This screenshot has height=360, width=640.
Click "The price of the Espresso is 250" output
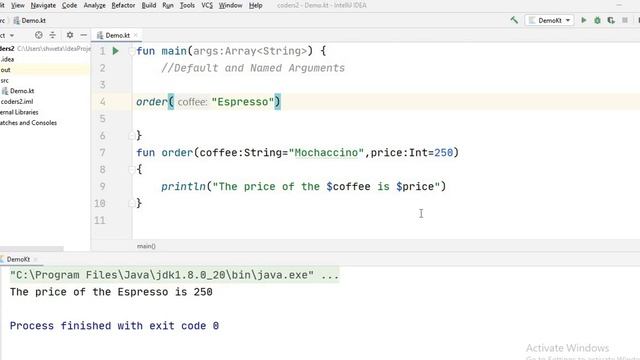coord(111,292)
